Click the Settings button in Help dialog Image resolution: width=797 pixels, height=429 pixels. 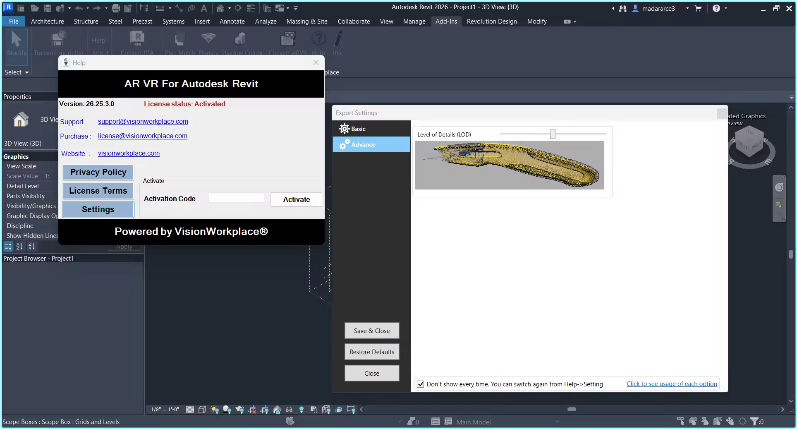click(x=98, y=209)
